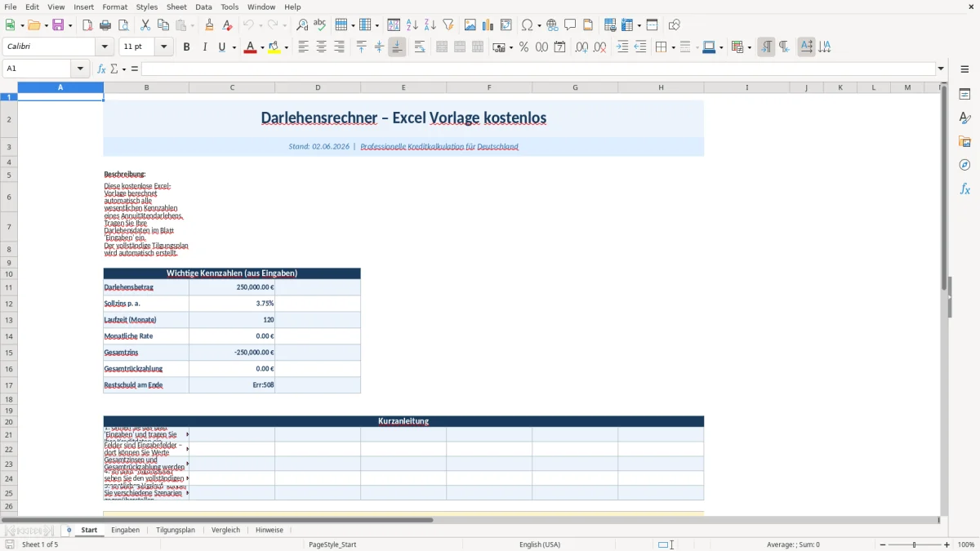
Task: Toggle Align Left
Action: point(303,47)
